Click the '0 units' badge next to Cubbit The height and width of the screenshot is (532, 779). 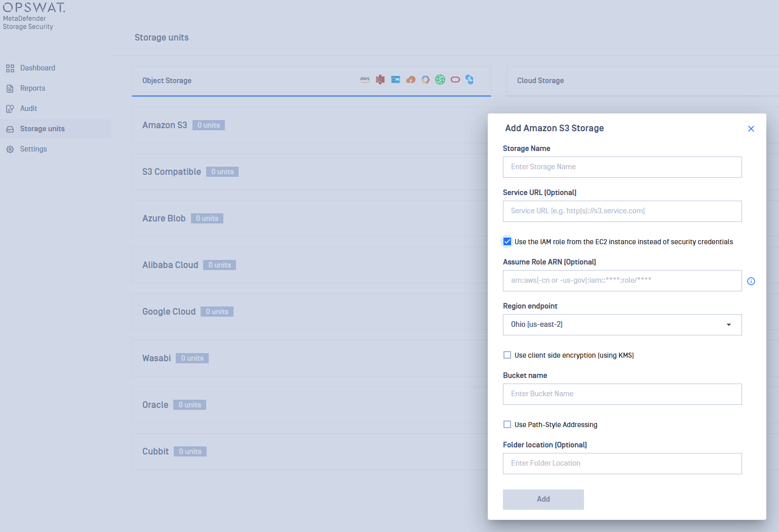click(190, 451)
